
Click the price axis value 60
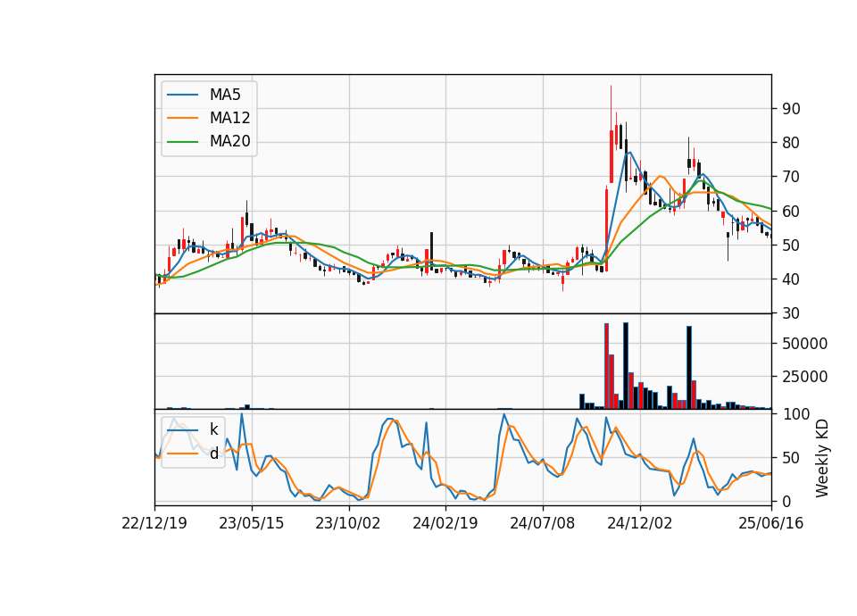(791, 211)
